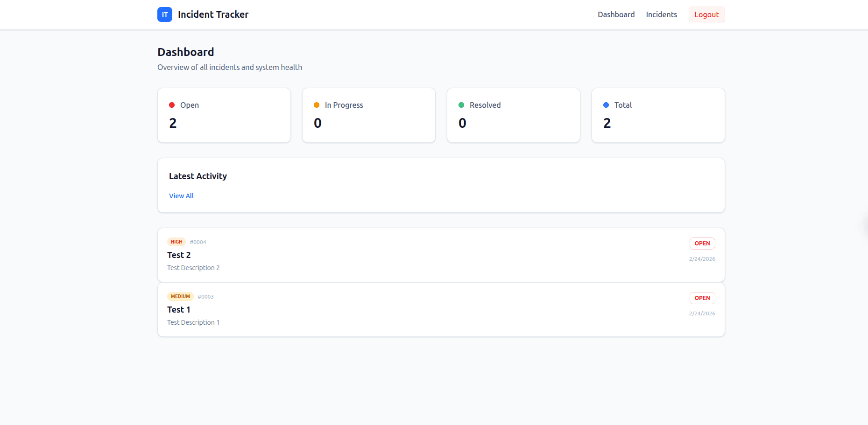Open the Dashboard navigation item
Screen dimensions: 868x425
point(616,14)
